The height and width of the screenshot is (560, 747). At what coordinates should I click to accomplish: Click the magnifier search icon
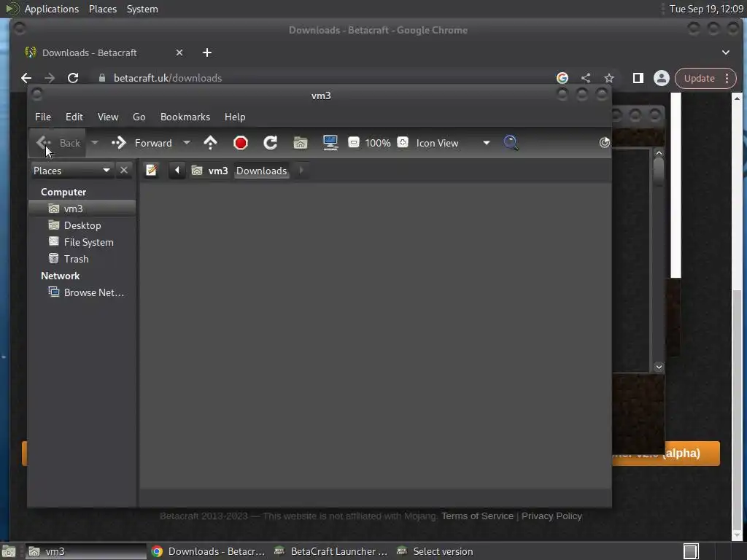click(511, 143)
